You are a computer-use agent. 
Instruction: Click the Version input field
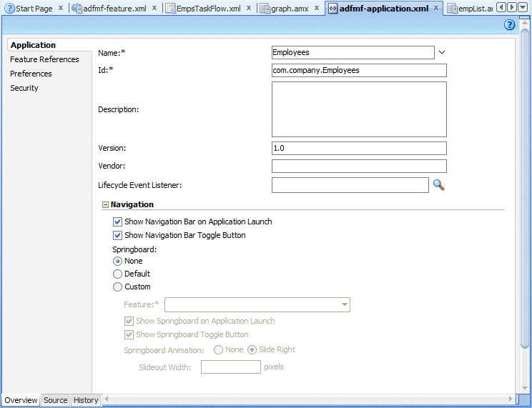point(359,148)
